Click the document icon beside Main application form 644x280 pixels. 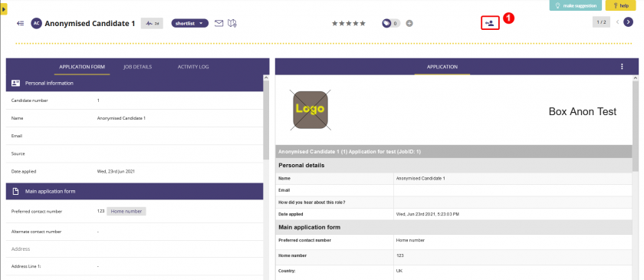(15, 191)
